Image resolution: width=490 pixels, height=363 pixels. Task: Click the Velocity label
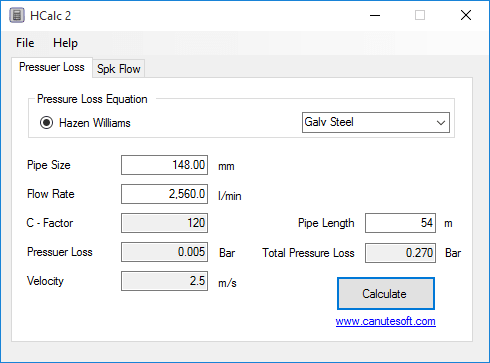tap(45, 281)
